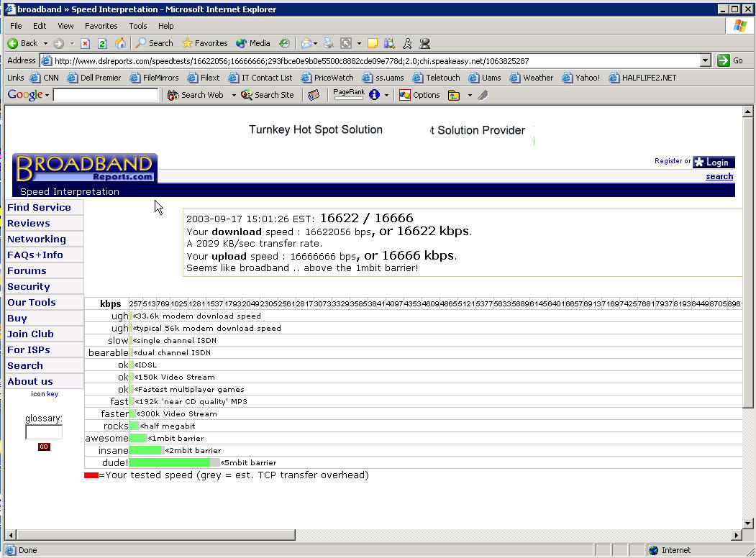This screenshot has width=756, height=558.
Task: Open the Search toolbar button
Action: [x=154, y=43]
